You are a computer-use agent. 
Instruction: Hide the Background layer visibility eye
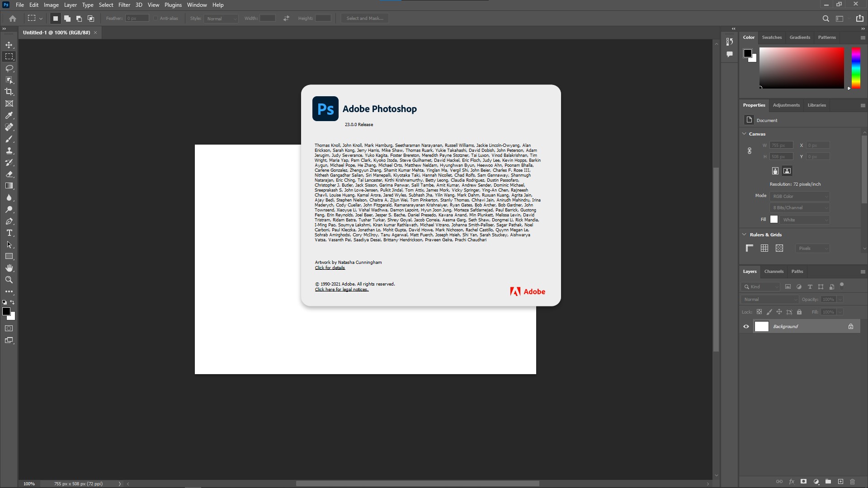[746, 327]
